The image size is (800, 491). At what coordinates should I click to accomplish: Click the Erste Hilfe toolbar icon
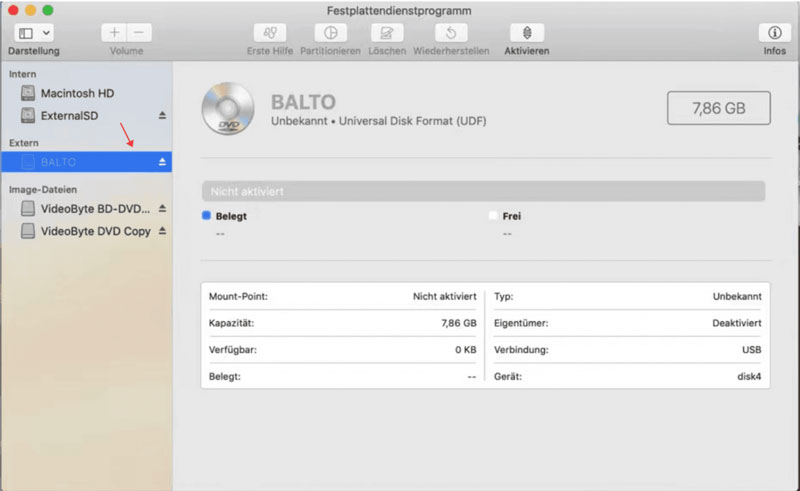(269, 33)
